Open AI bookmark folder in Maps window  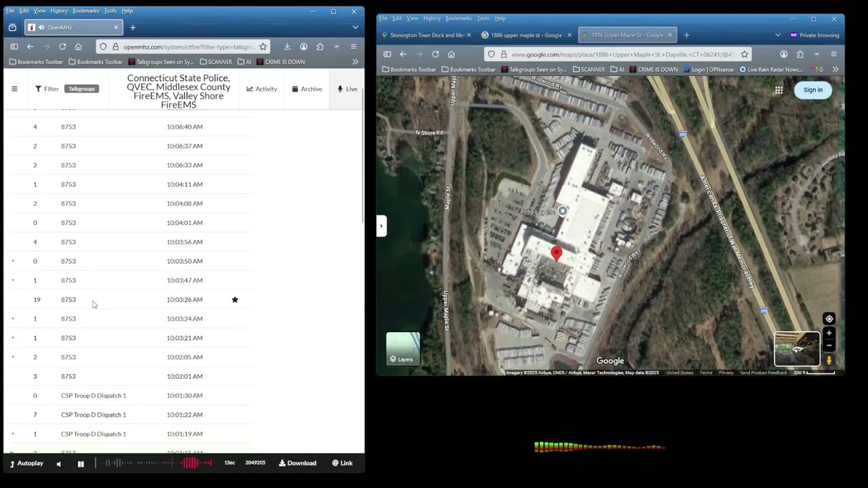(618, 69)
